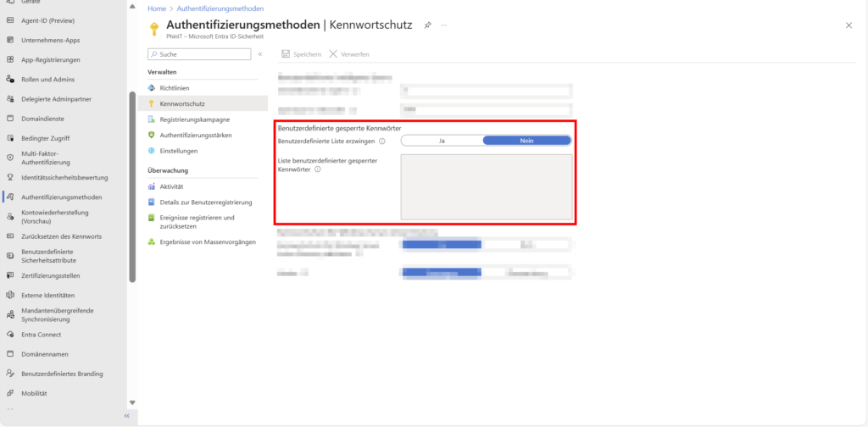Pin the page with the pin icon
The image size is (868, 427).
point(428,26)
